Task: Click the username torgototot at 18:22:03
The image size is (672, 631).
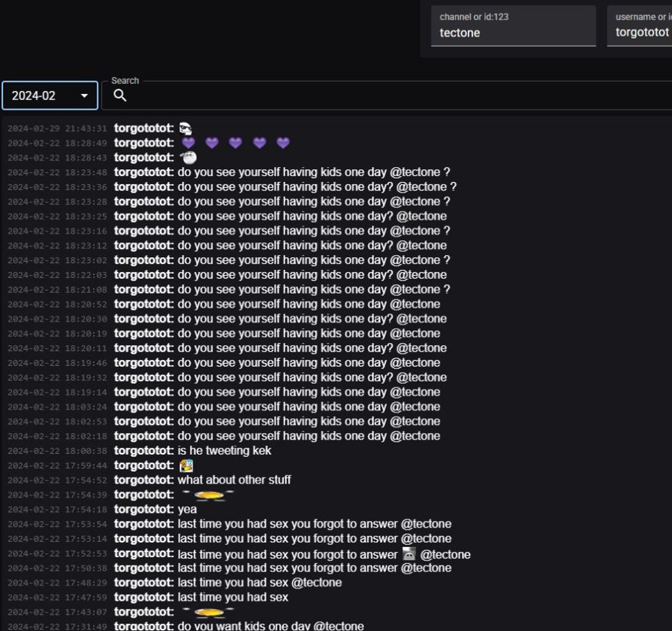Action: [144, 275]
